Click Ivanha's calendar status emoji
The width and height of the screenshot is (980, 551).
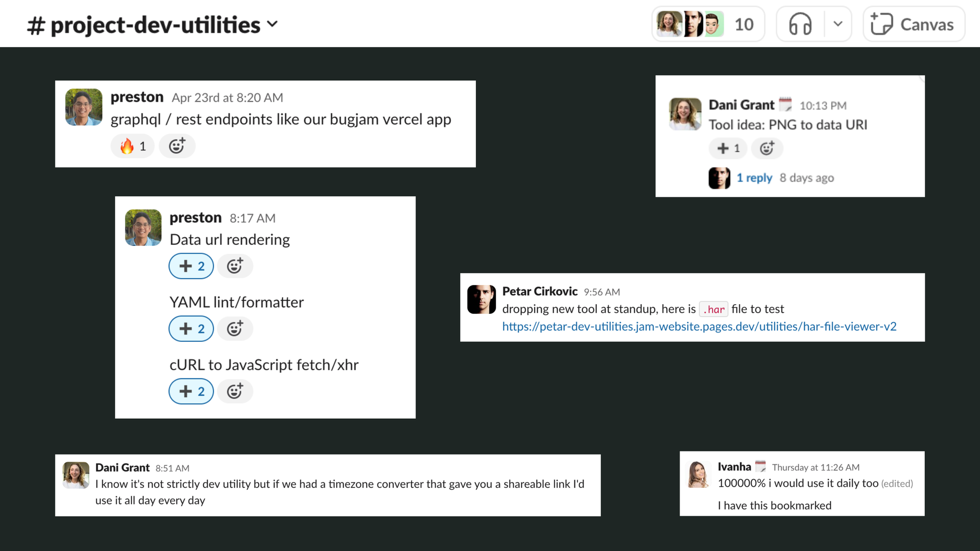761,465
